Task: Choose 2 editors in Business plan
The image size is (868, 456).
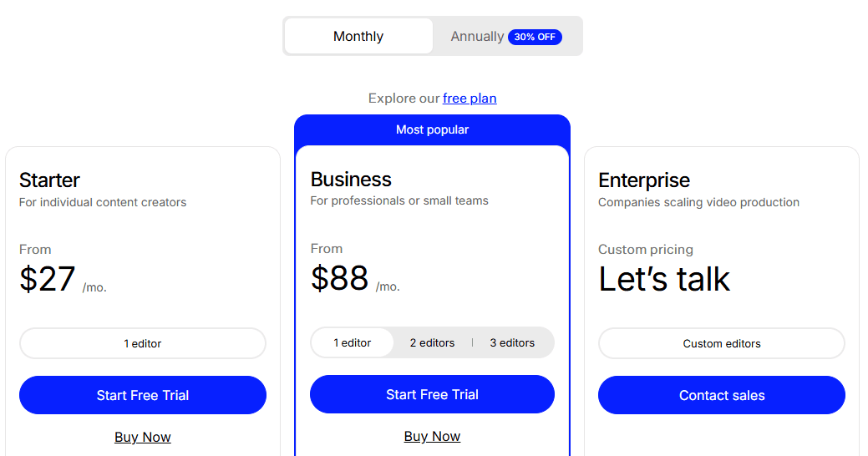Action: click(432, 342)
